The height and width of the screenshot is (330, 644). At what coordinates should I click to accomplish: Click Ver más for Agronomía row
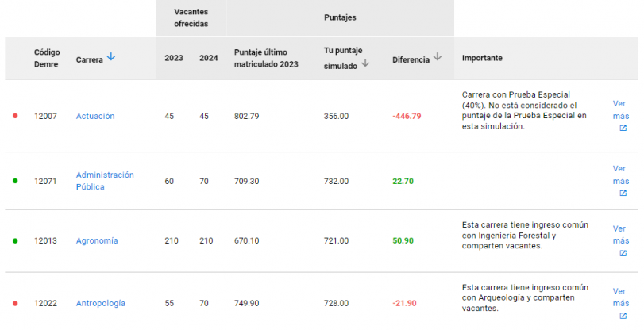(619, 234)
